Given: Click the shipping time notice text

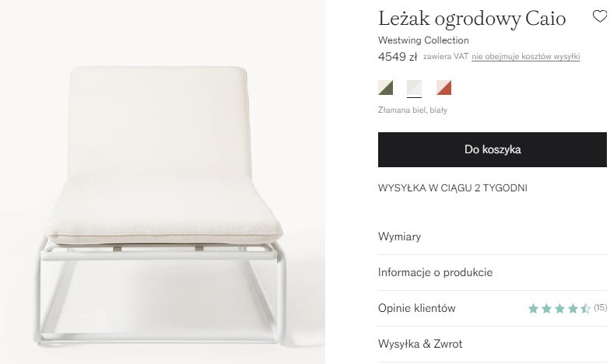Looking at the screenshot, I should (x=453, y=188).
